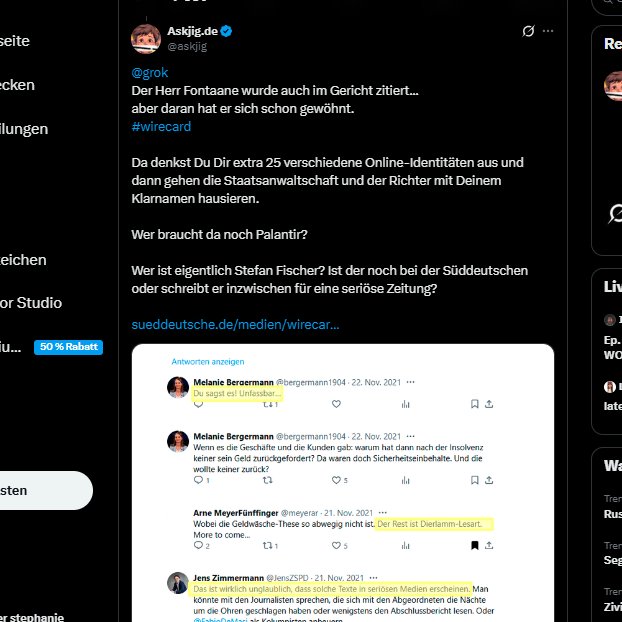Open the Studio item in left sidebar
The height and width of the screenshot is (622, 622).
point(31,303)
